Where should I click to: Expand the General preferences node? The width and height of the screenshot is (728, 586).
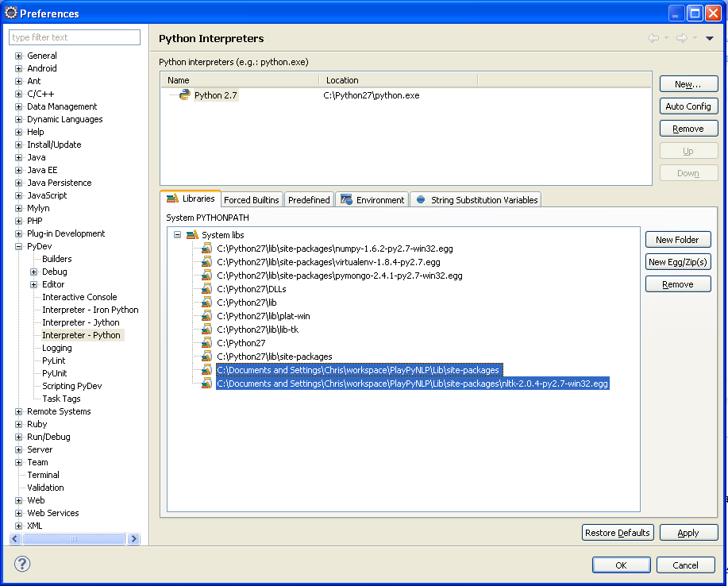coord(18,56)
